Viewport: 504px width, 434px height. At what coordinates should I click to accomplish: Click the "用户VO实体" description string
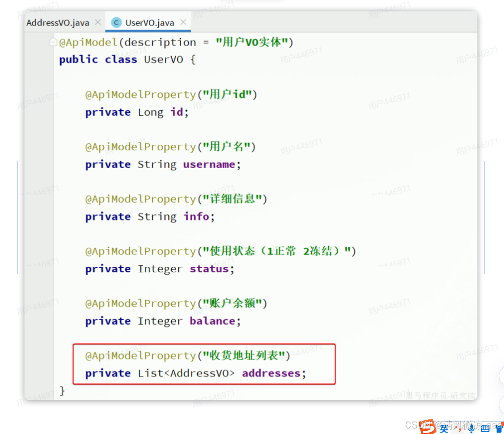click(252, 42)
